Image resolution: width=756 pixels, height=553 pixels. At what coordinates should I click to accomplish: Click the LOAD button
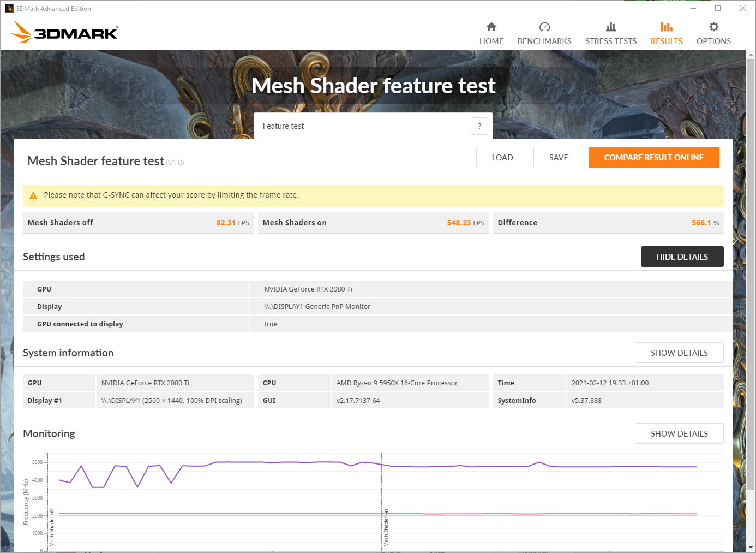(x=502, y=157)
